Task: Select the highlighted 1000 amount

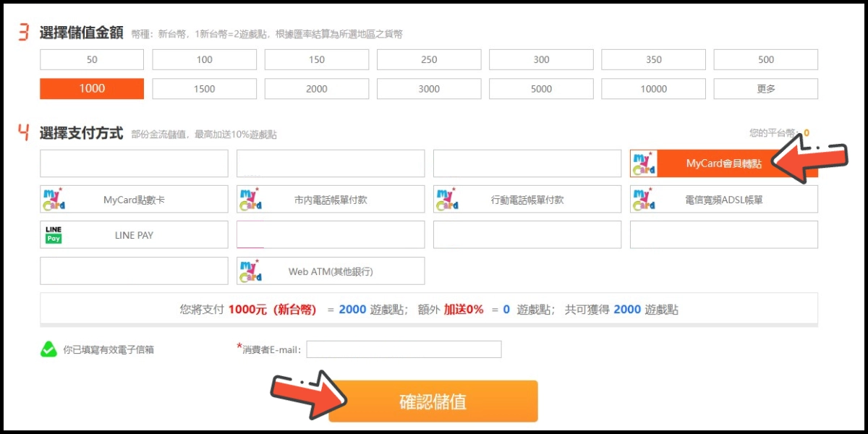Action: coord(92,88)
